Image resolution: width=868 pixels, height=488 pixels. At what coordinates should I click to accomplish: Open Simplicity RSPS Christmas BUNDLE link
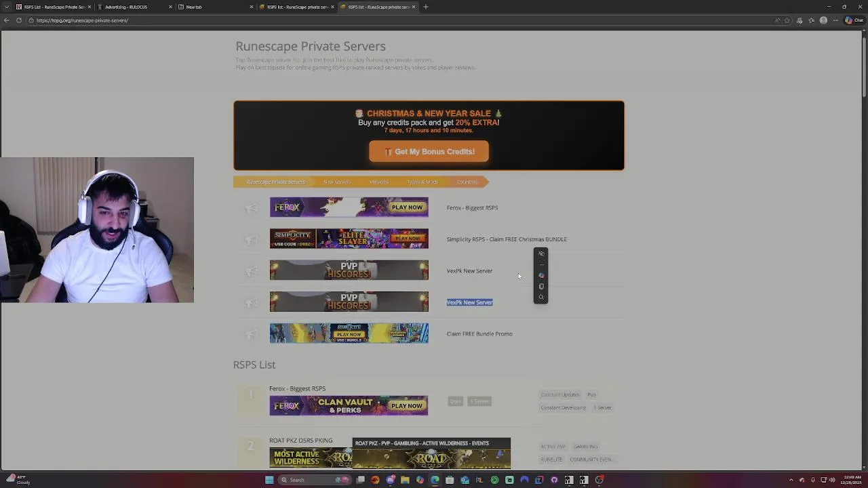(507, 239)
